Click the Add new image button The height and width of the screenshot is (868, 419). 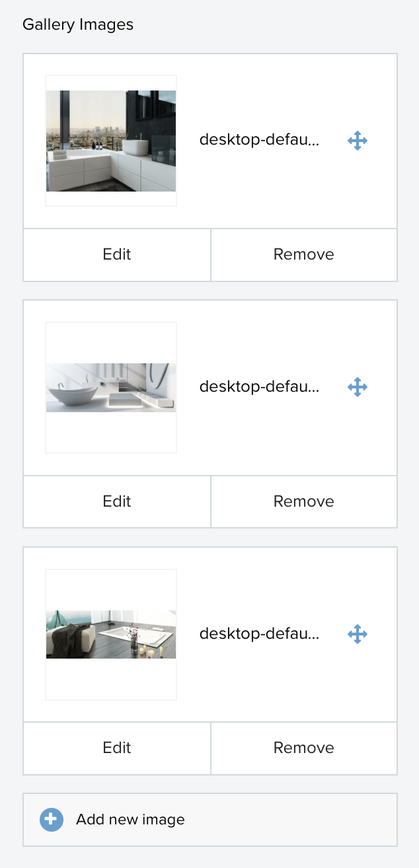pyautogui.click(x=210, y=820)
